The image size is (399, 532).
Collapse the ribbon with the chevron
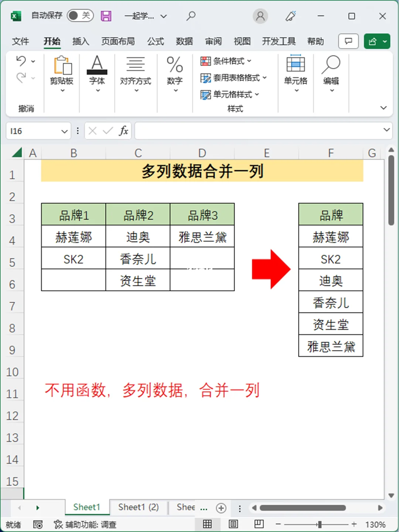coord(383,108)
